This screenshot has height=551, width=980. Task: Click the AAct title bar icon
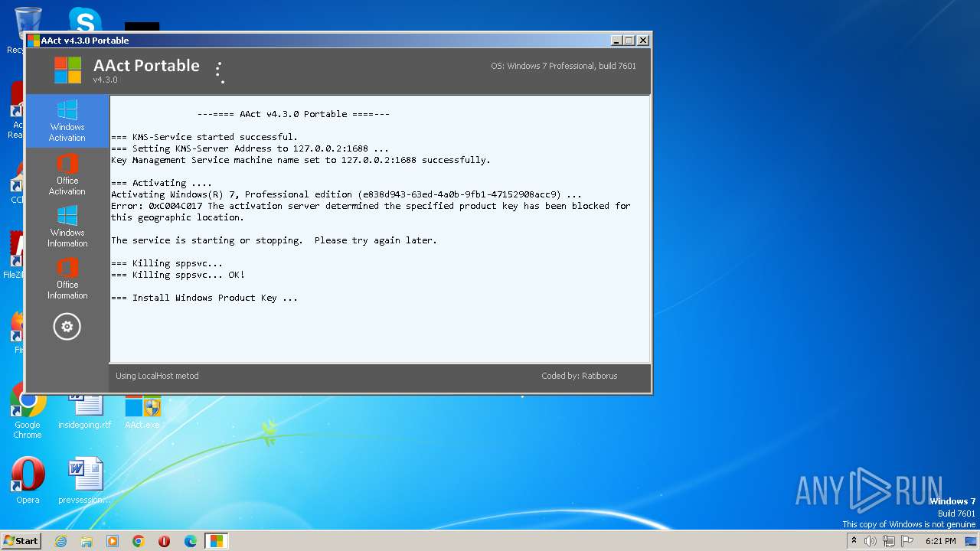34,41
